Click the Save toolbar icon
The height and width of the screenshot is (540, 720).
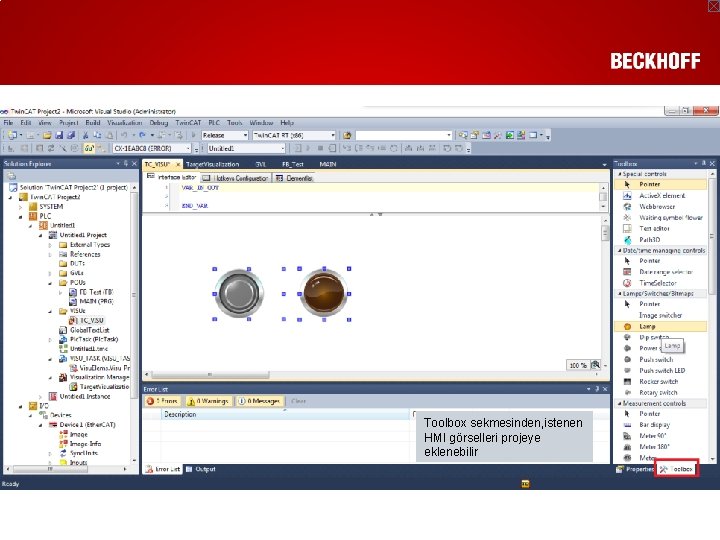click(59, 135)
